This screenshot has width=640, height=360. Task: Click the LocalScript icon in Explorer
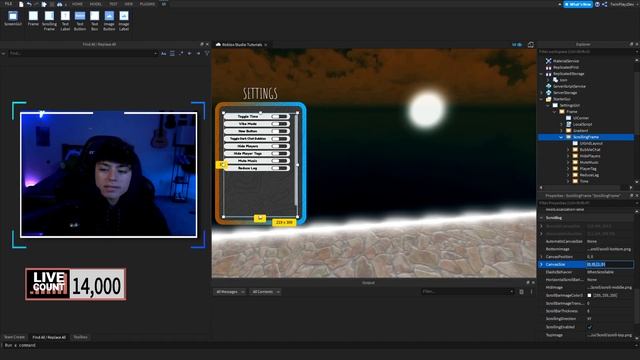568,124
